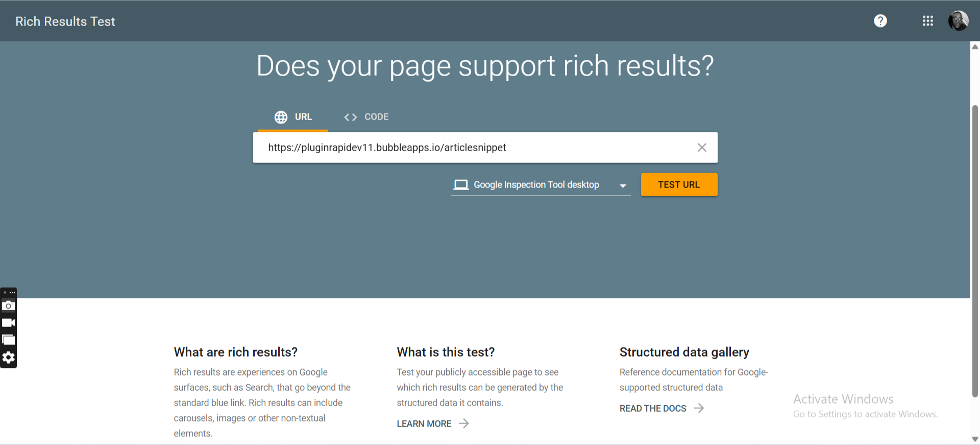Open the gallery icon in side toolbar
980x445 pixels.
9,340
